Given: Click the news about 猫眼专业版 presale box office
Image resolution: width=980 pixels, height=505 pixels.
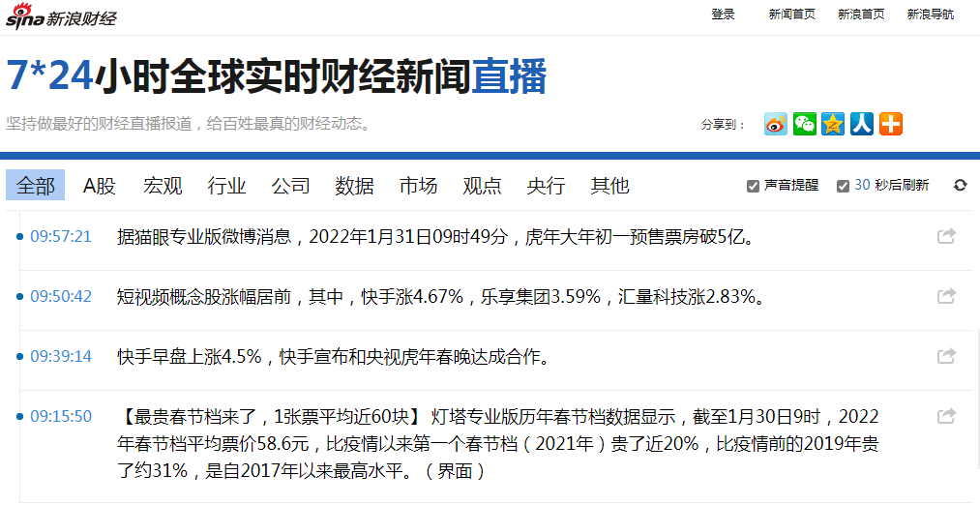Looking at the screenshot, I should tap(435, 237).
